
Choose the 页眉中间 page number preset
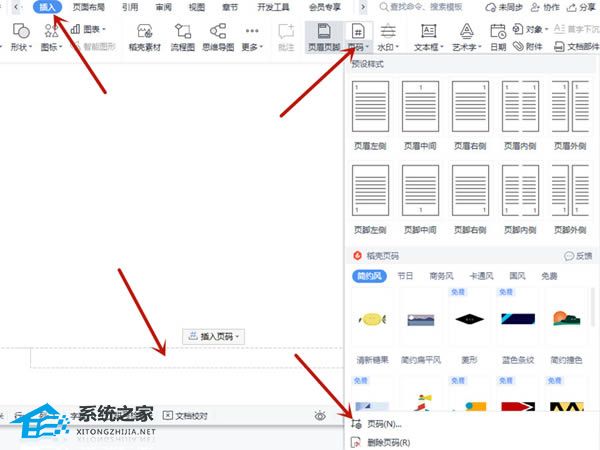420,116
